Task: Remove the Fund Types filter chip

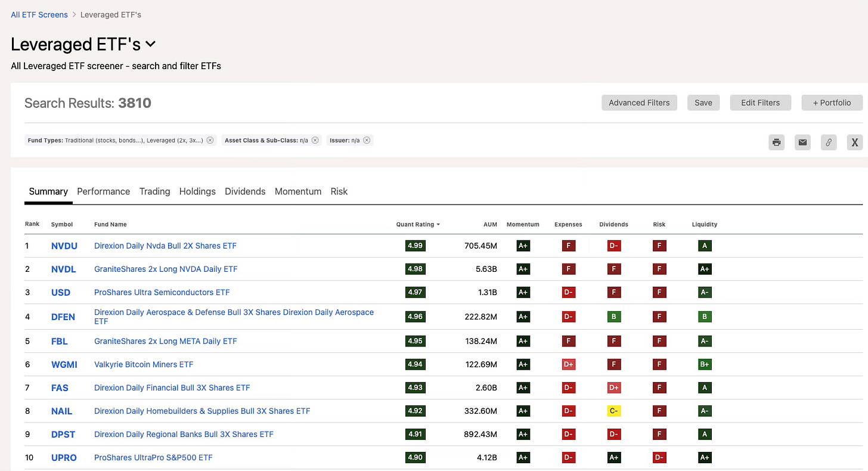Action: (x=210, y=140)
